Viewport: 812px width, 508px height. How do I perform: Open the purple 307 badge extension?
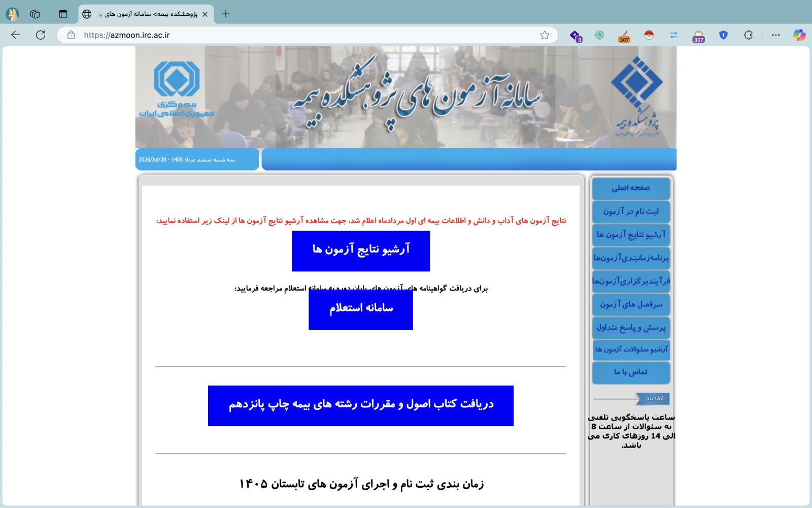[698, 36]
